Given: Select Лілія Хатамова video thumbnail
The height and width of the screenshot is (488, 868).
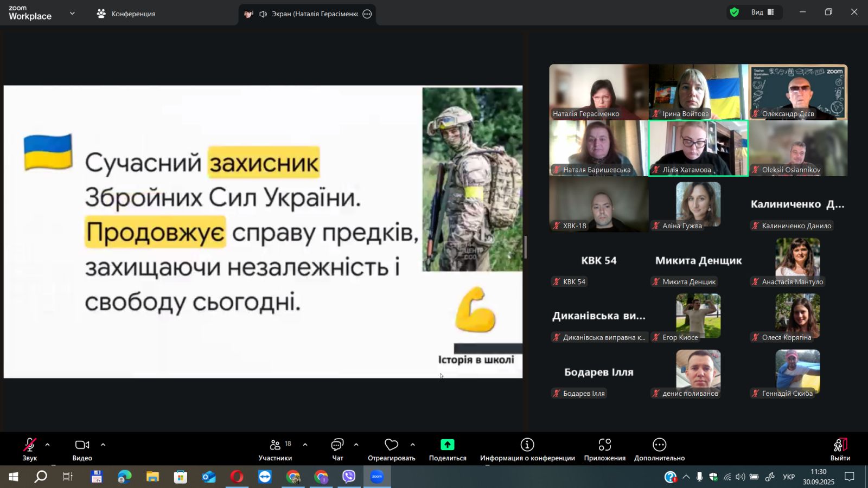Looking at the screenshot, I should click(x=698, y=148).
